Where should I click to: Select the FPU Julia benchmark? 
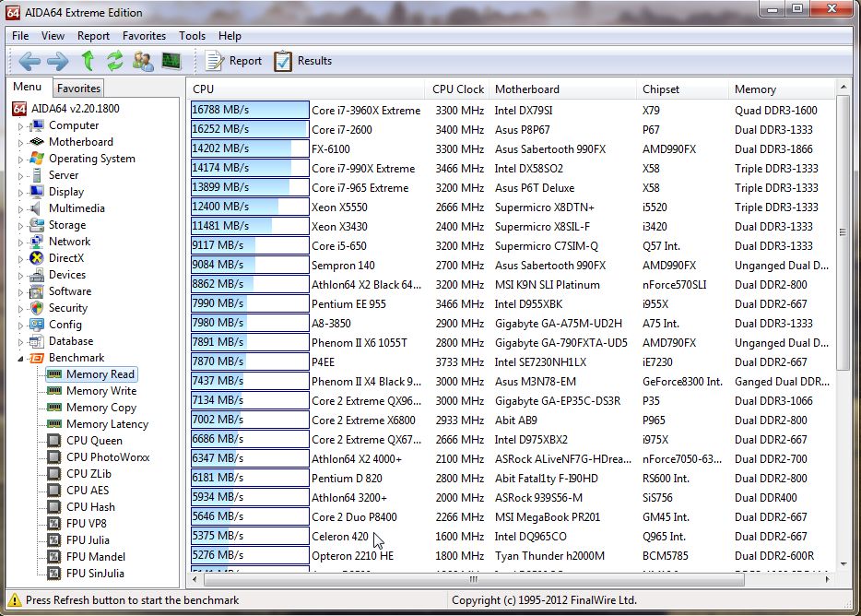pyautogui.click(x=88, y=539)
